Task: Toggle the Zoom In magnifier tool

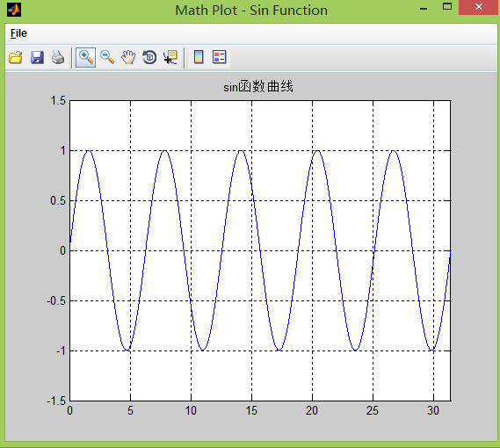Action: point(86,58)
